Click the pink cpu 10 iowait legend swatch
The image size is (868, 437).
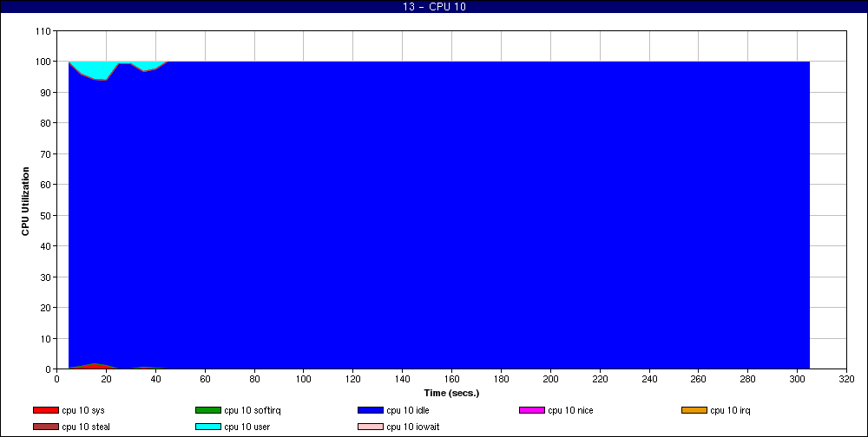[370, 427]
